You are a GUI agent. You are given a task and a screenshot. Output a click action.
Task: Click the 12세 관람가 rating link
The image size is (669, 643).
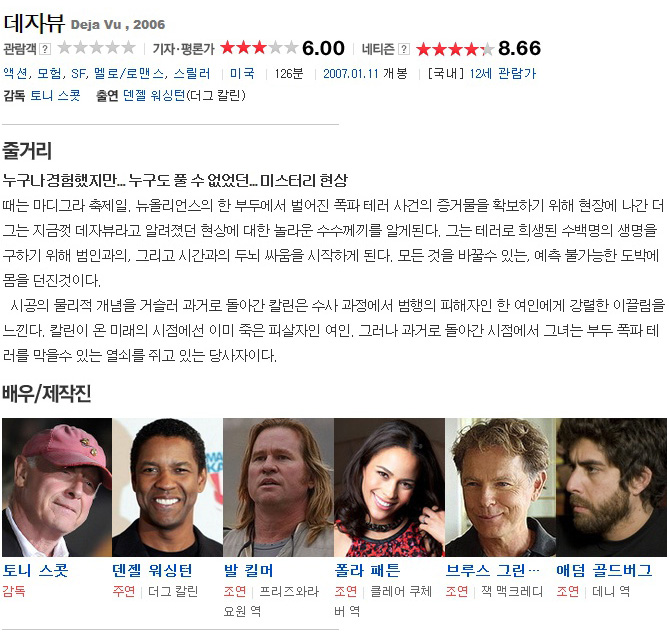(503, 74)
